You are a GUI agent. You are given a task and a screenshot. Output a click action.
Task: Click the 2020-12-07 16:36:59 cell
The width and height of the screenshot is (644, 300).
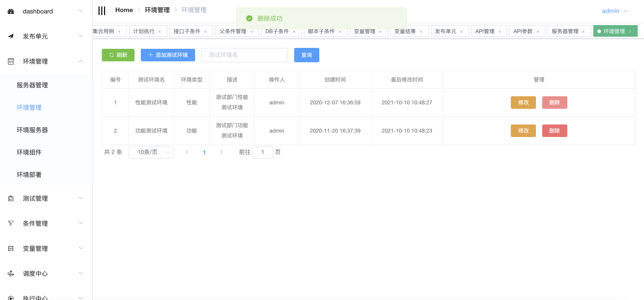335,103
